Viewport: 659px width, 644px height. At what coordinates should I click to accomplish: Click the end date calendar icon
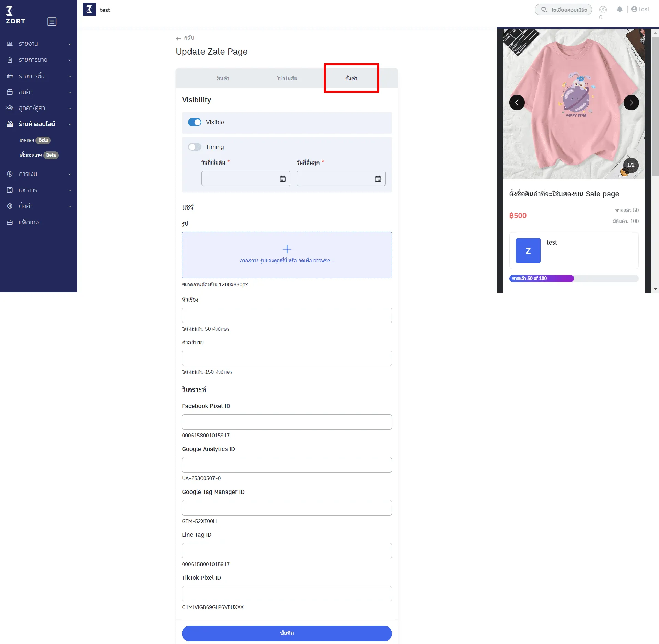point(378,179)
